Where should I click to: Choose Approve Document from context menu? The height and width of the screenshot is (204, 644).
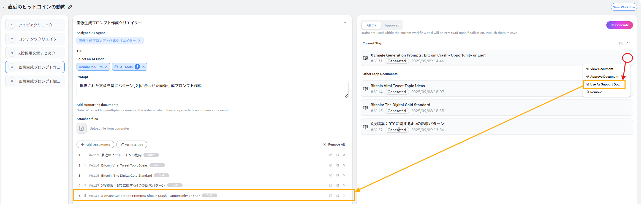click(x=604, y=77)
